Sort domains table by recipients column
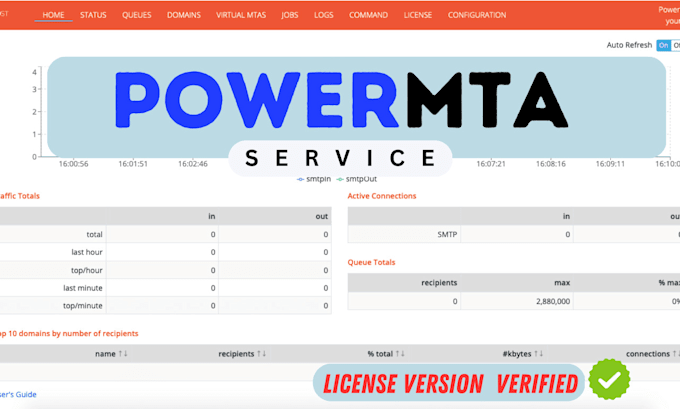 pyautogui.click(x=242, y=354)
